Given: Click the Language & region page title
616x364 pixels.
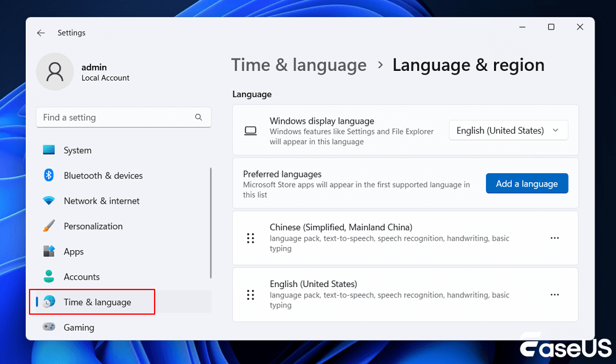Looking at the screenshot, I should (x=468, y=65).
